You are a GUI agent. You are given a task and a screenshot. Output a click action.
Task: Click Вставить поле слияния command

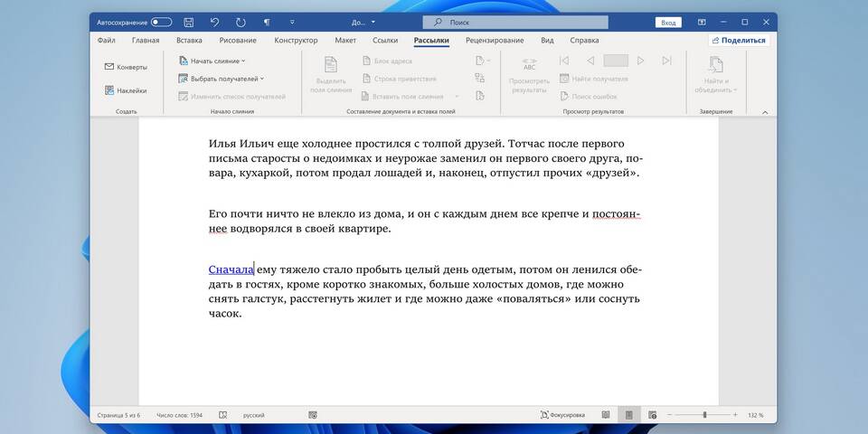[402, 97]
